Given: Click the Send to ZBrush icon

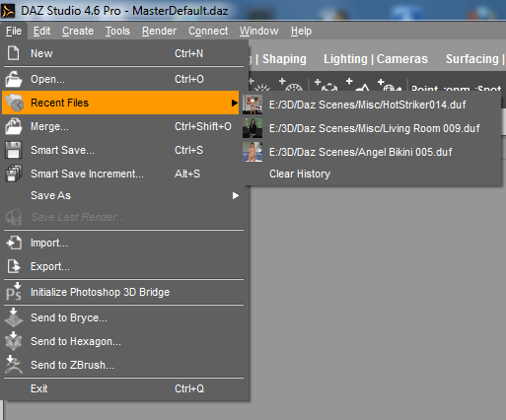Looking at the screenshot, I should (x=14, y=365).
